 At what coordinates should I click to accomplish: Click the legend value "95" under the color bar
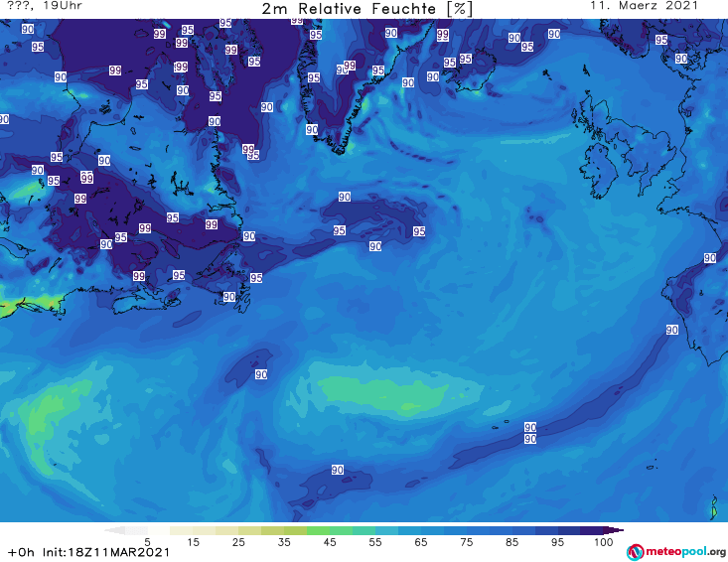557,542
